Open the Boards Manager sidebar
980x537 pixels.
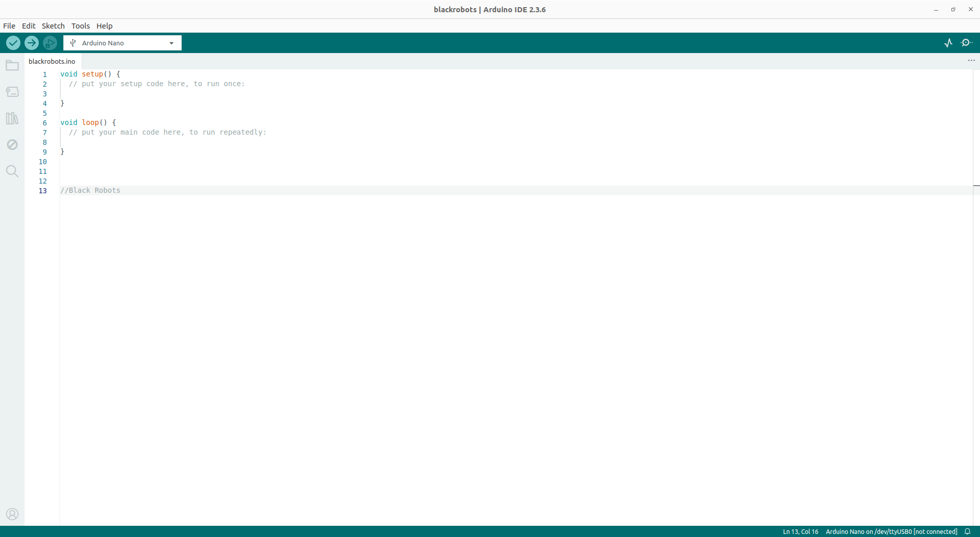click(12, 92)
